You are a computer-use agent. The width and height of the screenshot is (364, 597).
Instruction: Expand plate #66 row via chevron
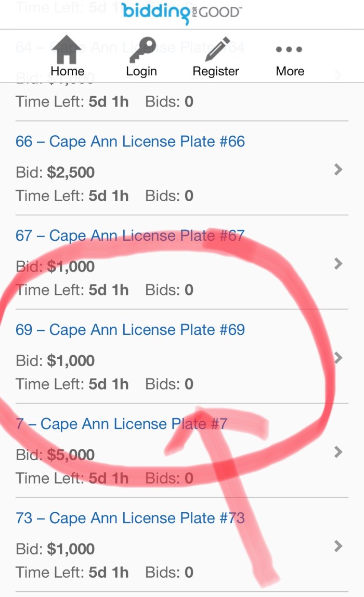[339, 169]
